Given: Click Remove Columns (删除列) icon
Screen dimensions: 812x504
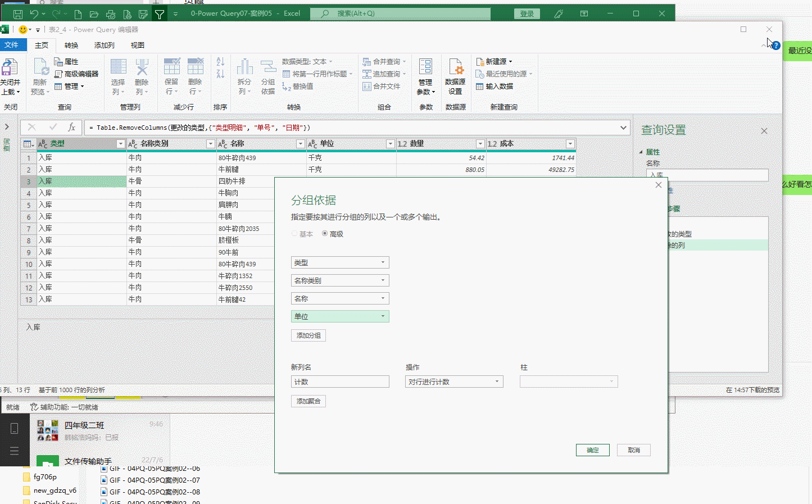Looking at the screenshot, I should click(142, 67).
